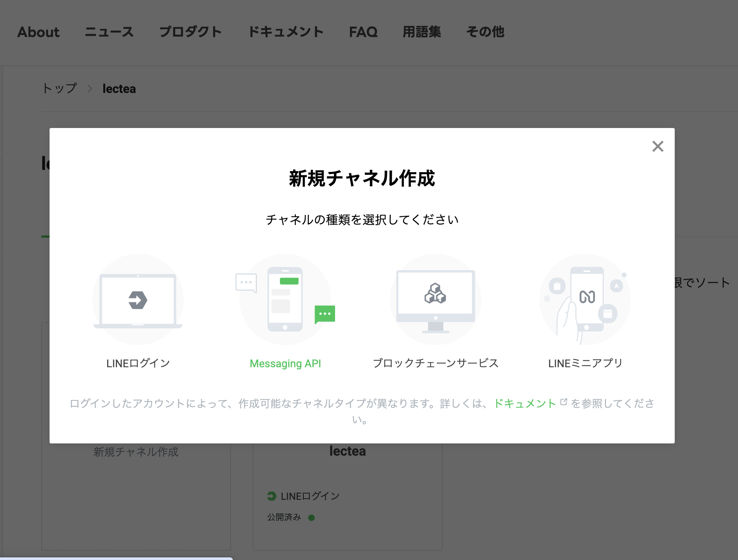Image resolution: width=738 pixels, height=560 pixels.
Task: Click the lectea breadcrumb entry
Action: (x=119, y=88)
